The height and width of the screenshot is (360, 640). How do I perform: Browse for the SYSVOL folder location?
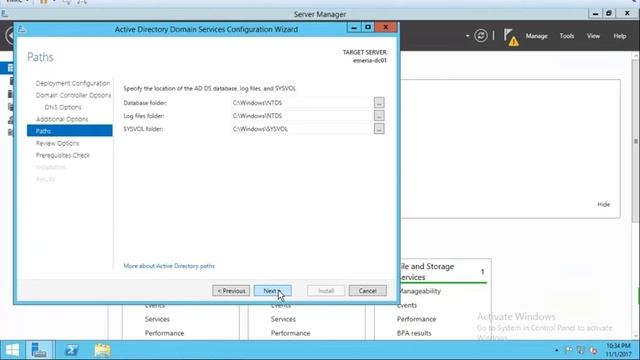(x=379, y=129)
